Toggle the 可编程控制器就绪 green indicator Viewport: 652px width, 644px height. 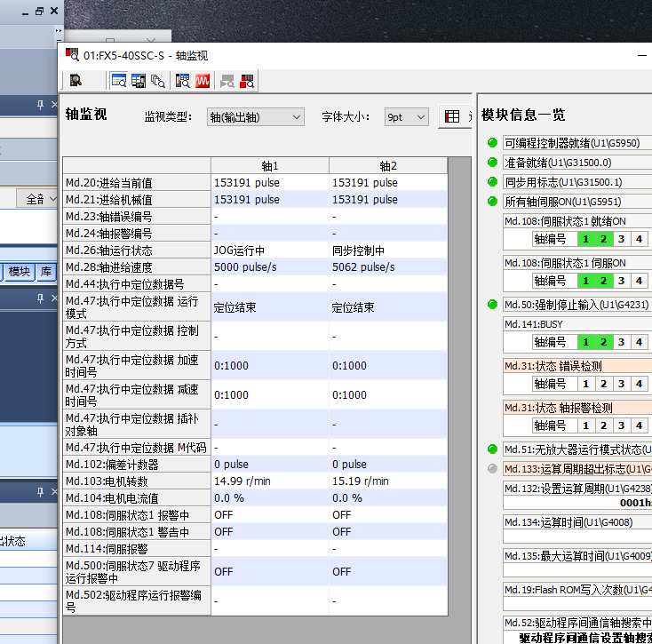(492, 143)
